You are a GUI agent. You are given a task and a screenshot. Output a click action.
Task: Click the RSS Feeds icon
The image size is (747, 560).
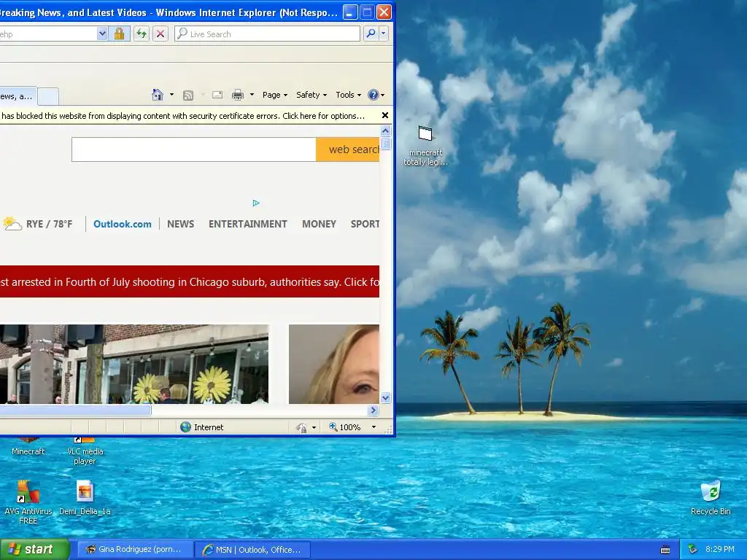tap(188, 96)
